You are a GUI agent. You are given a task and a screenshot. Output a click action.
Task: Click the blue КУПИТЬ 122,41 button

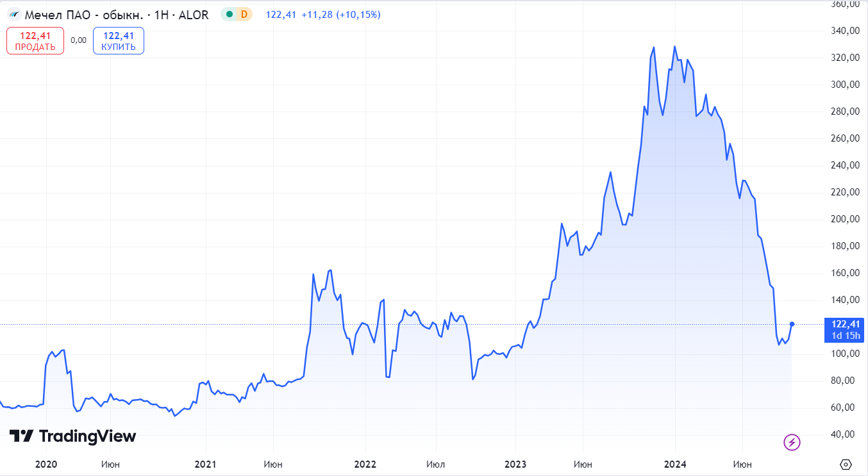(119, 41)
